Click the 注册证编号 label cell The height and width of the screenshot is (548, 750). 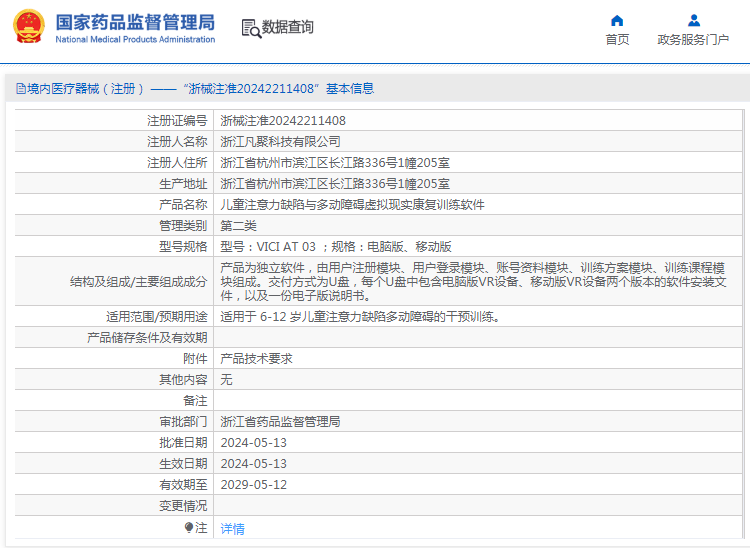point(177,121)
